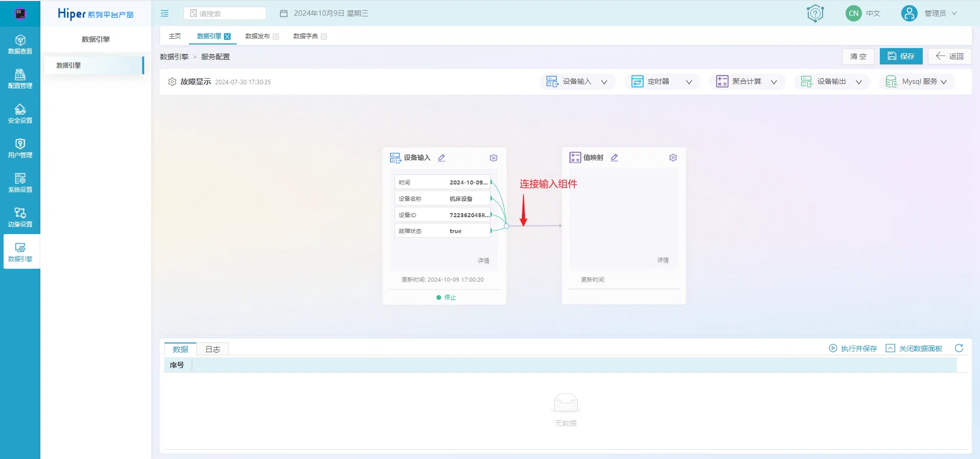Click the CN language badge
Image resolution: width=980 pixels, height=459 pixels.
tap(853, 13)
